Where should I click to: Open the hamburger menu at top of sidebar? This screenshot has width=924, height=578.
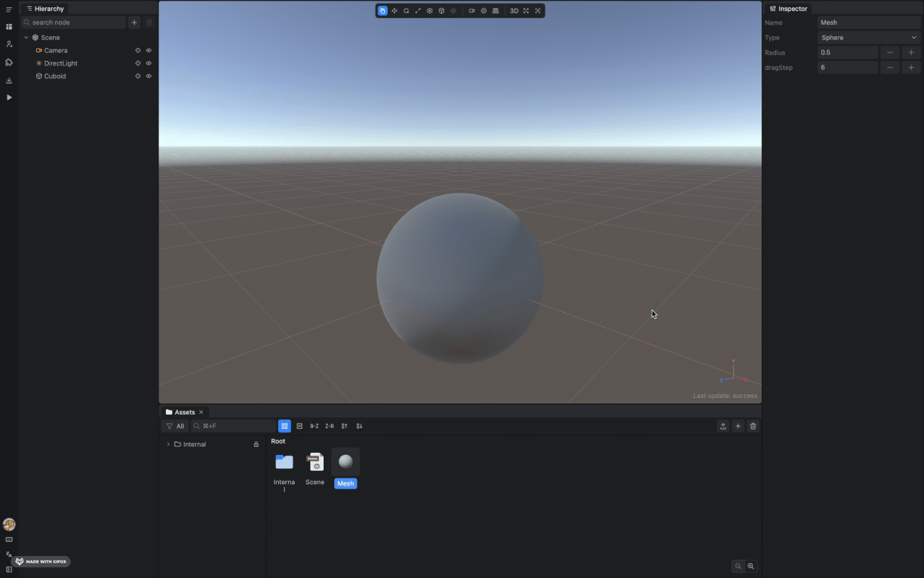pos(9,9)
